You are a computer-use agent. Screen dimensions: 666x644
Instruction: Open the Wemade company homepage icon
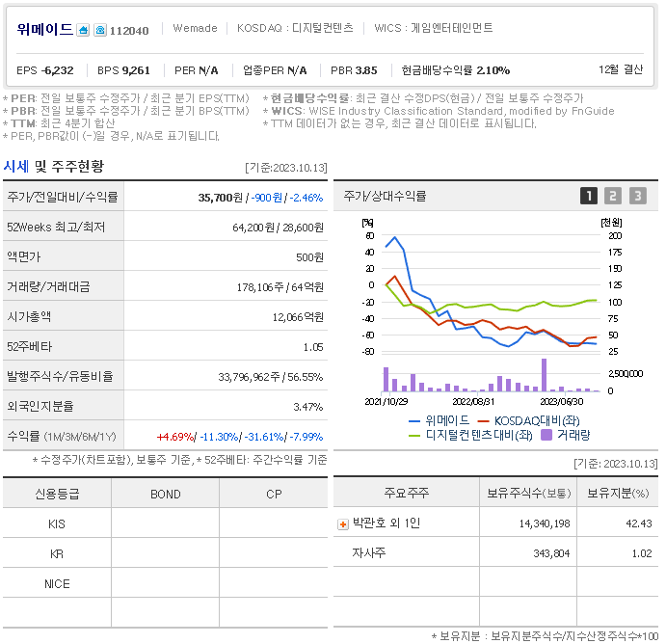coord(83,30)
